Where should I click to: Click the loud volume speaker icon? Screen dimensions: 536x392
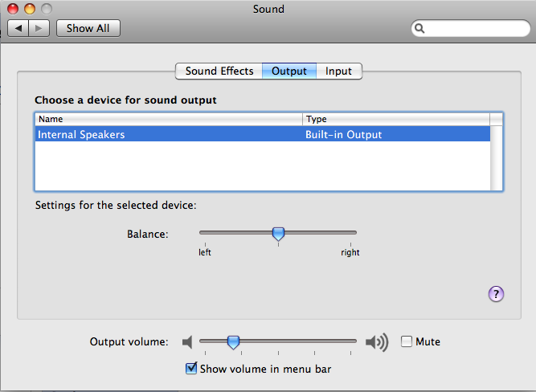point(377,341)
